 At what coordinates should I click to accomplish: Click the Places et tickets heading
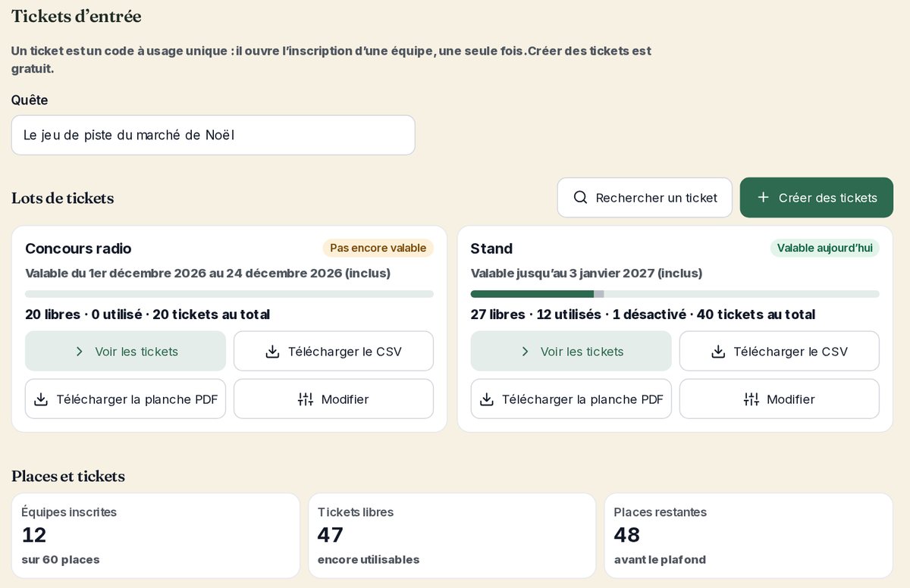68,477
